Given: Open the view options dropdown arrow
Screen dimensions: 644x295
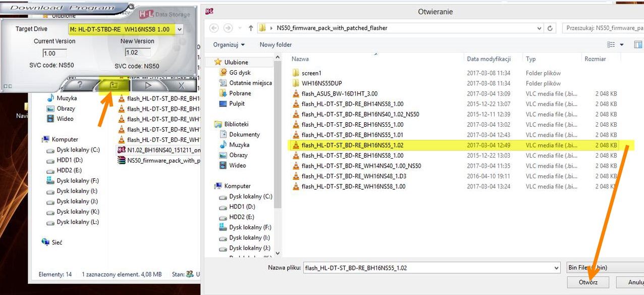Looking at the screenshot, I should coord(622,44).
